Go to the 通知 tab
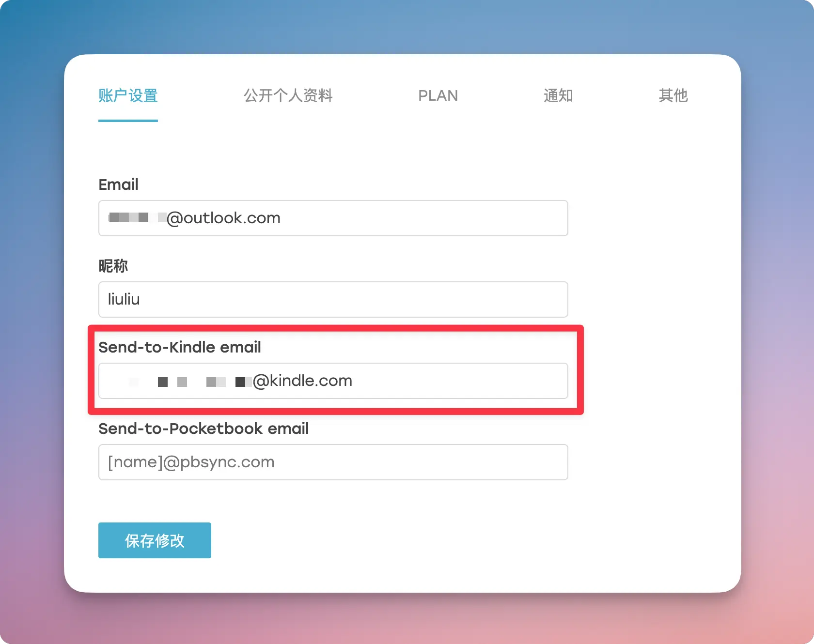Image resolution: width=814 pixels, height=644 pixels. pos(558,96)
